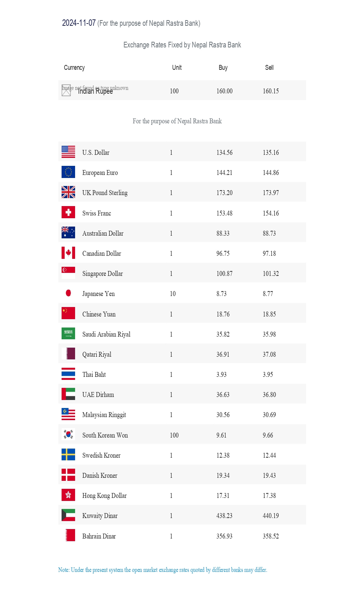
Task: Select the Hong Kong Dollar row label
Action: [x=104, y=496]
